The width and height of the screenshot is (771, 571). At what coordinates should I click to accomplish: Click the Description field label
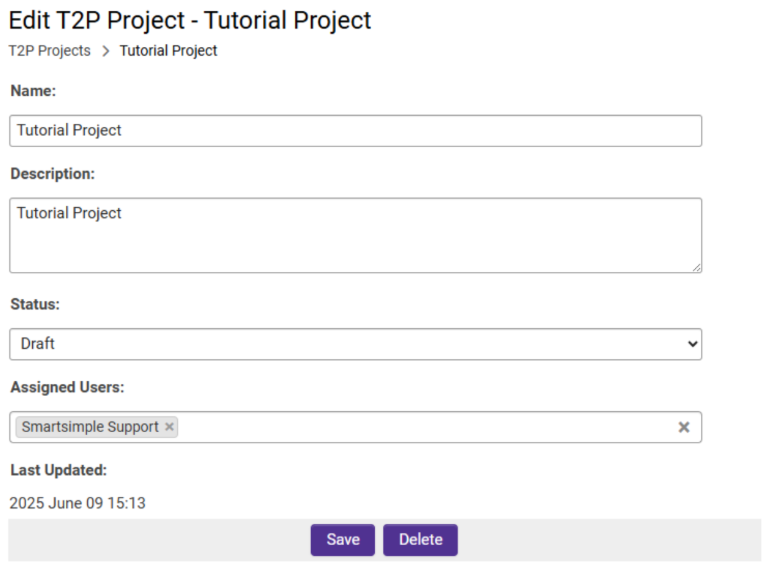pyautogui.click(x=52, y=174)
